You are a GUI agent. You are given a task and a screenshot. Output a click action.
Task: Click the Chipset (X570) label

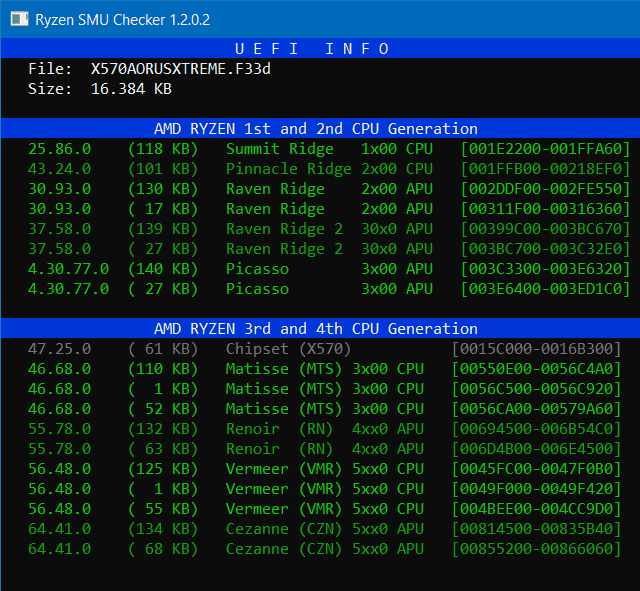pos(289,349)
